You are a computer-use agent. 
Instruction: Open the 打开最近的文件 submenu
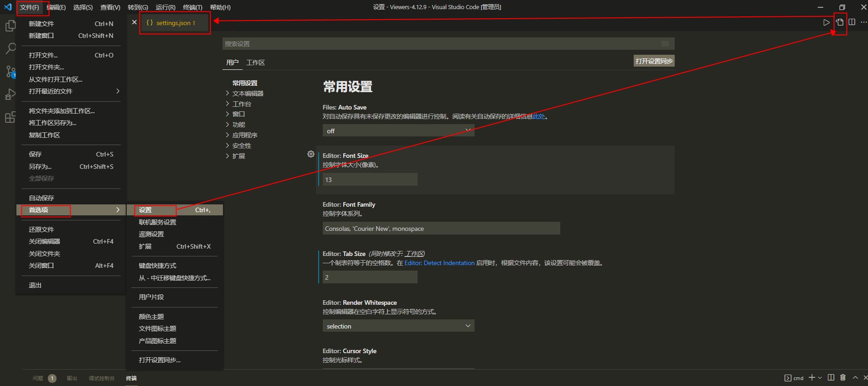coord(71,91)
